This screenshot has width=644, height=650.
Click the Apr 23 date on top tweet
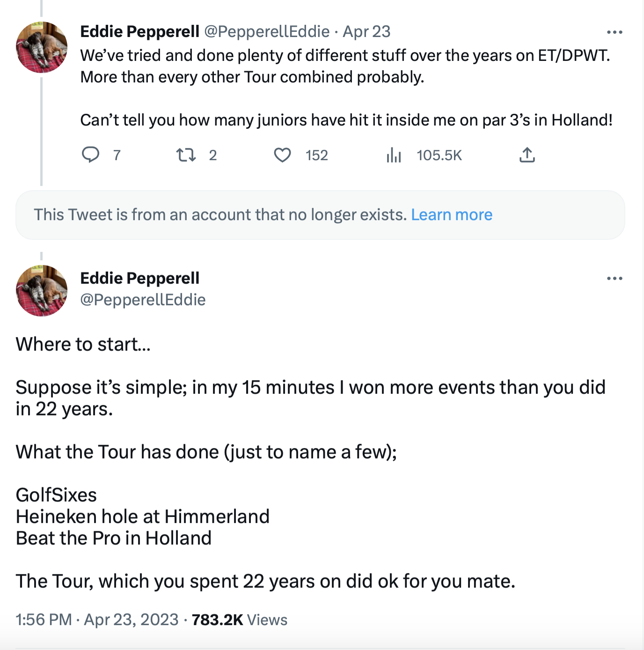366,31
